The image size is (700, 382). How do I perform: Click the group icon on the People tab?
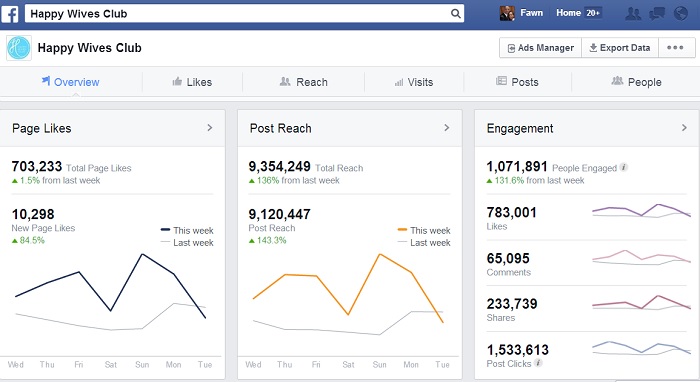[617, 81]
